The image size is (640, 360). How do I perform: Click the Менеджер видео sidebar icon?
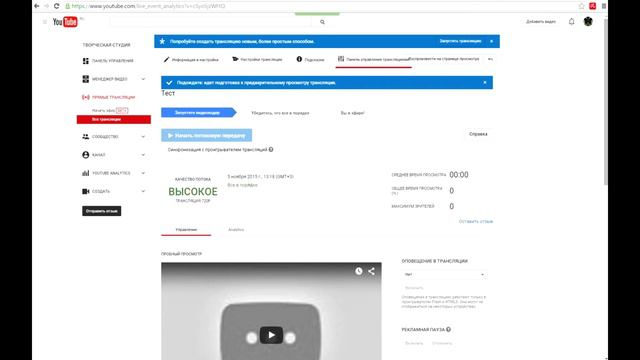click(86, 79)
